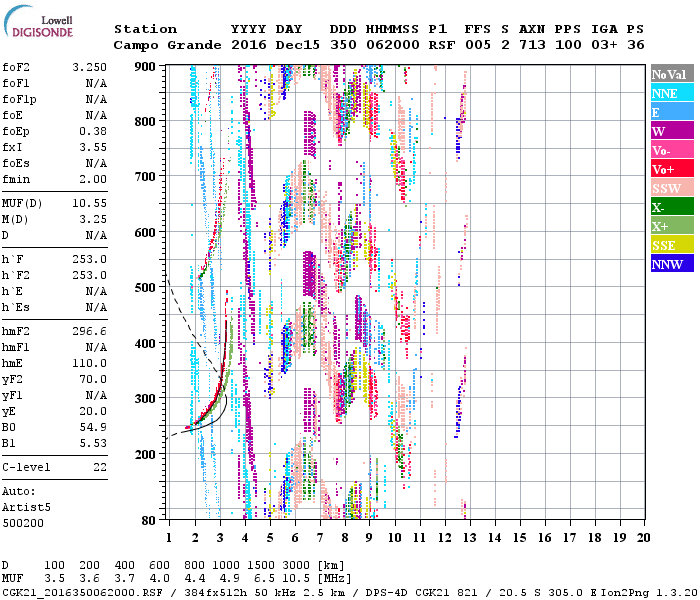Select the NoVal legend color box
This screenshot has height=600, width=700.
pyautogui.click(x=672, y=74)
